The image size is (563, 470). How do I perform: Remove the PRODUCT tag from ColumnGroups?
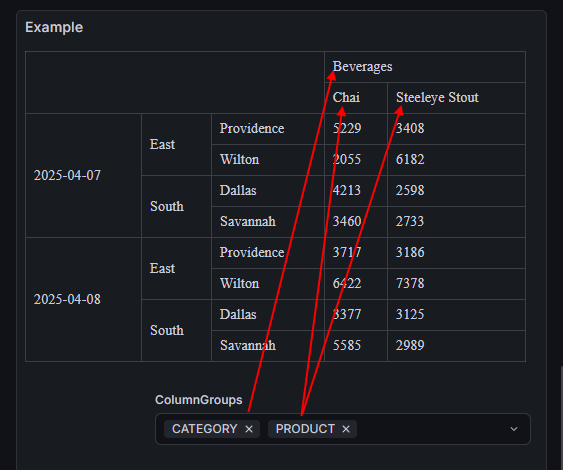point(346,429)
